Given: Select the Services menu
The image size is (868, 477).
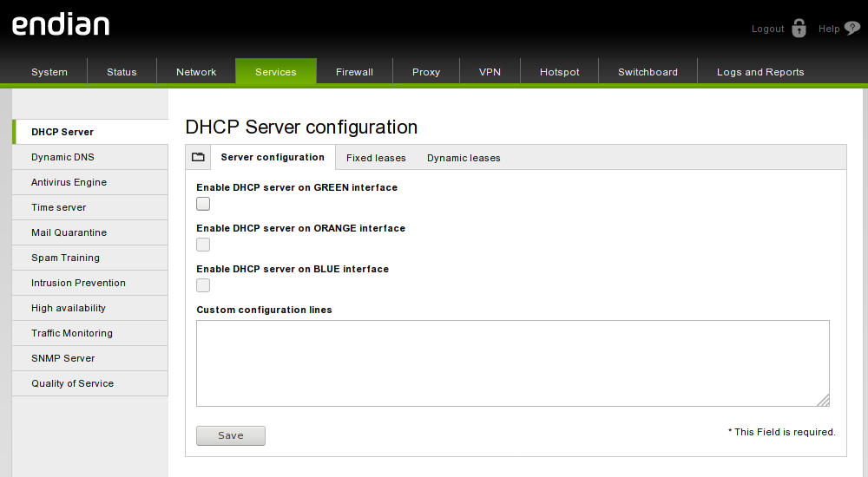Looking at the screenshot, I should point(276,72).
